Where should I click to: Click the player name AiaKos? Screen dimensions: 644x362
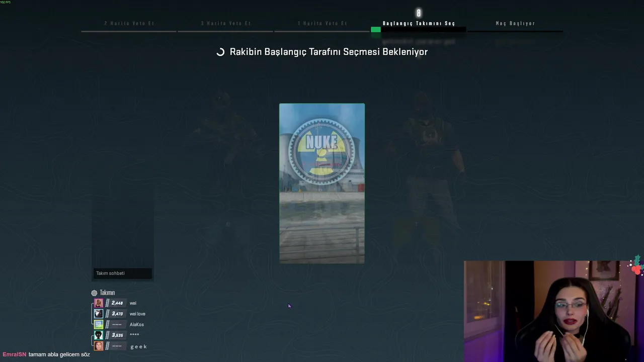[x=137, y=324]
